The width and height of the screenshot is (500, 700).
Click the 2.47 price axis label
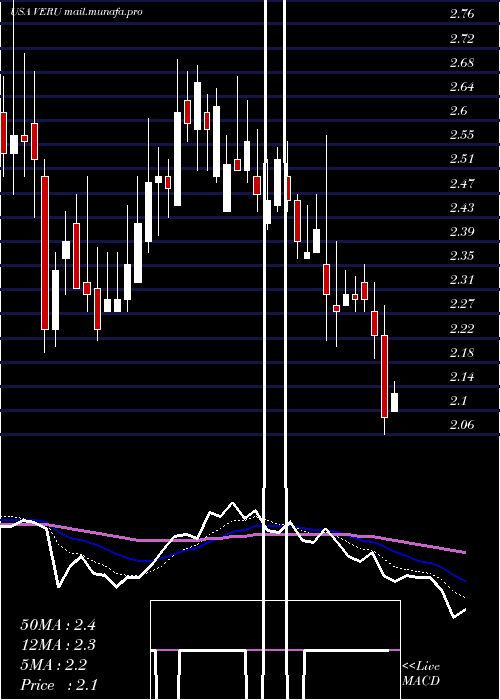coord(462,183)
